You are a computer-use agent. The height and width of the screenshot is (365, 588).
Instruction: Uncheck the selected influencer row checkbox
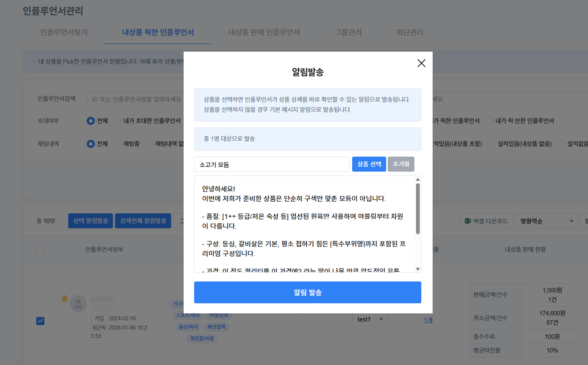pos(40,321)
